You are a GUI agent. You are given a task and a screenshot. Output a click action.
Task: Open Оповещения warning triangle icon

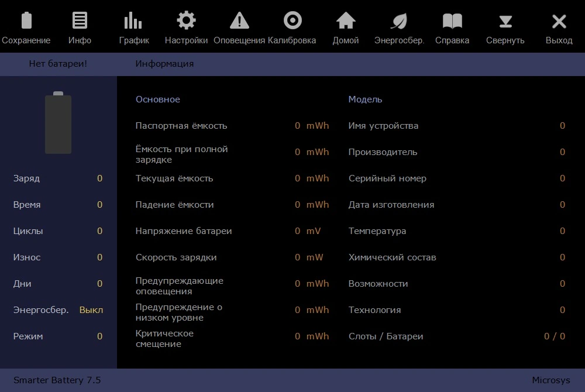[239, 20]
